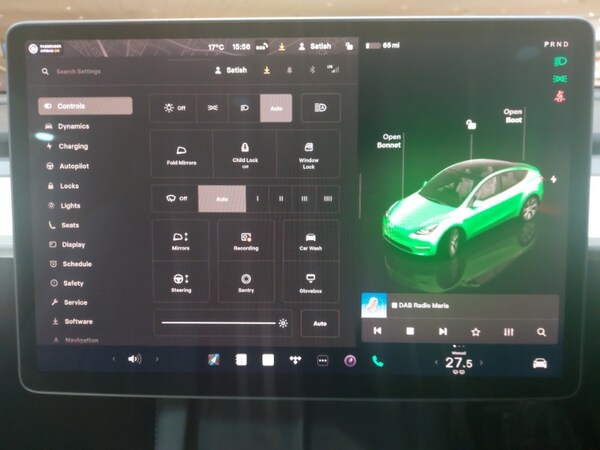Open the Steering adjustment control
This screenshot has height=450, width=600.
(x=181, y=282)
